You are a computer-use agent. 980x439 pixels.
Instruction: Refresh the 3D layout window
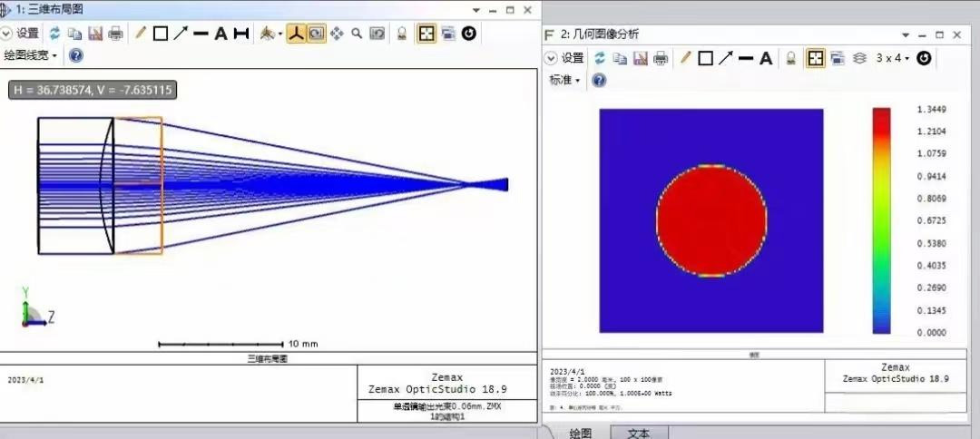point(55,33)
